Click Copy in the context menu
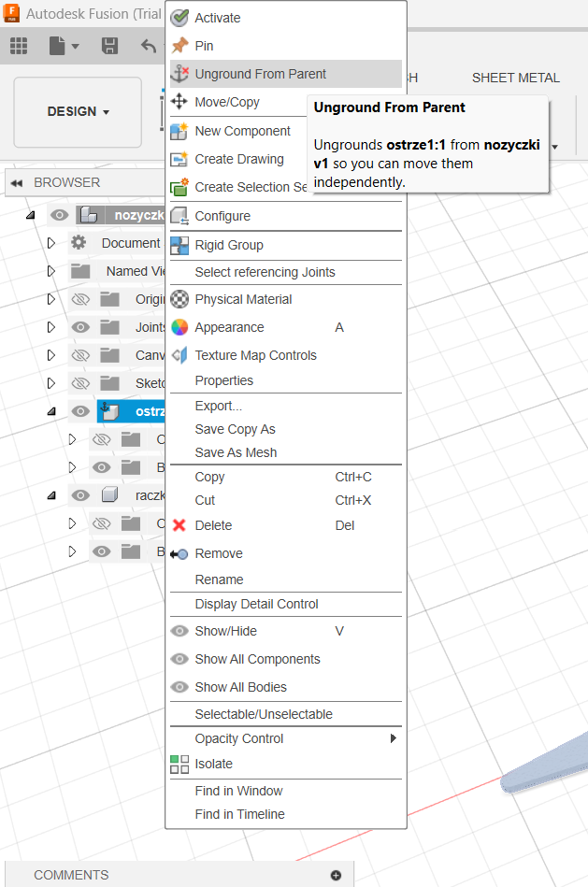588x887 pixels. coord(210,477)
